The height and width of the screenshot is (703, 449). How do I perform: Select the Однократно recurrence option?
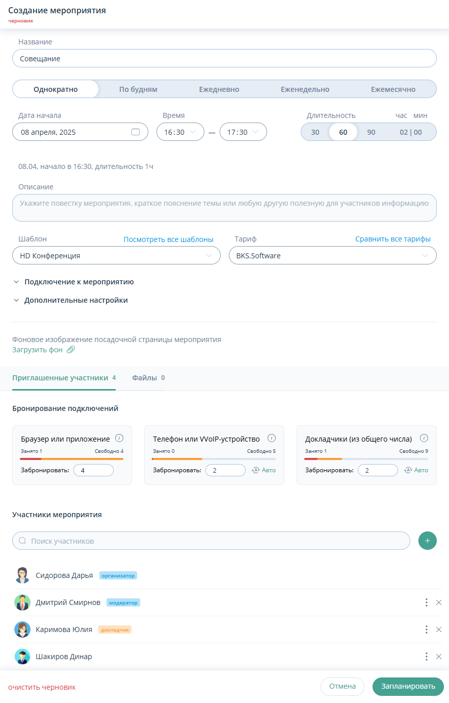click(56, 89)
